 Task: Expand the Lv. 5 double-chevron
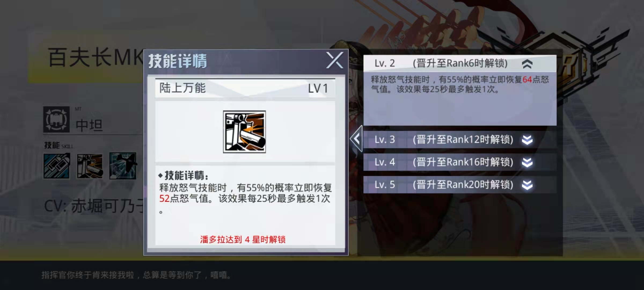pos(527,185)
